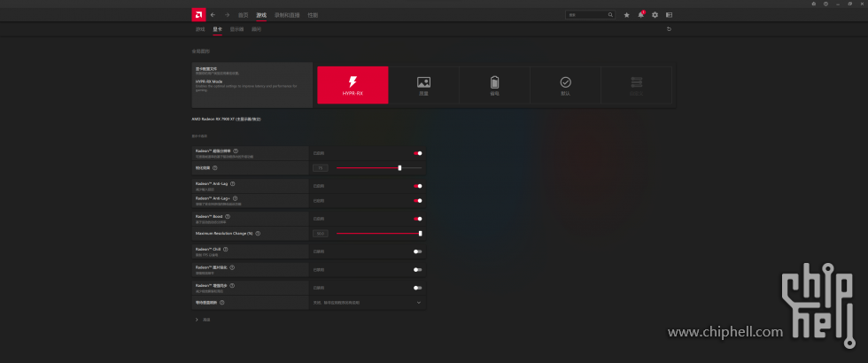The height and width of the screenshot is (363, 868).
Task: Open the 等待垂直刷新 dropdown
Action: (x=367, y=303)
